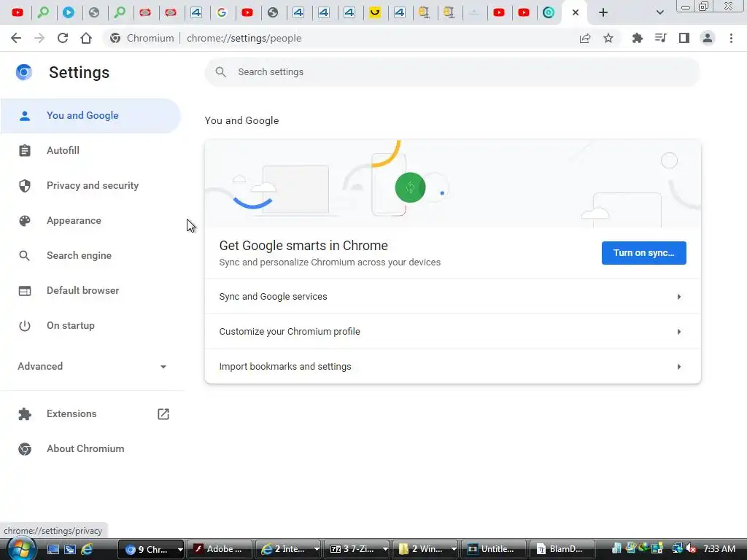Close the active settings tab
This screenshot has width=747, height=560.
(x=576, y=12)
